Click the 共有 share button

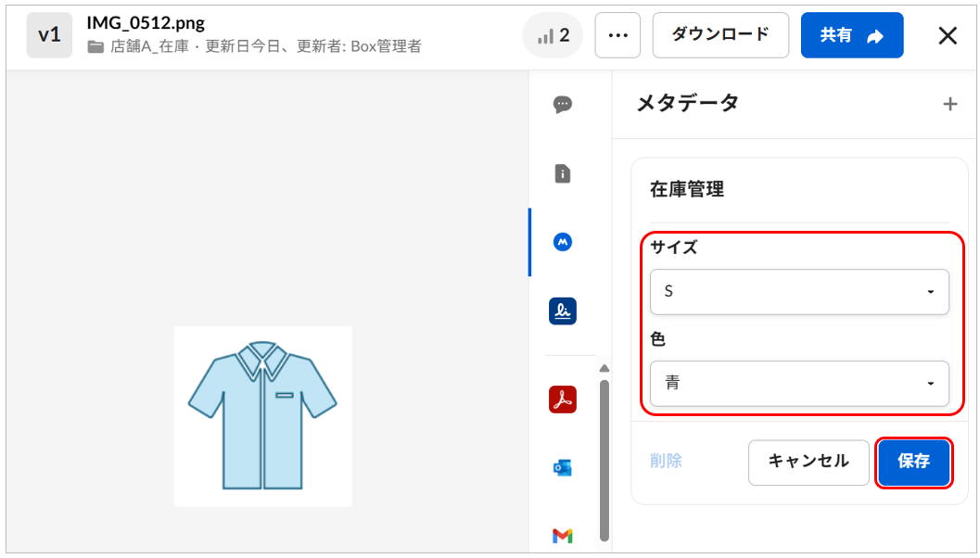point(851,35)
